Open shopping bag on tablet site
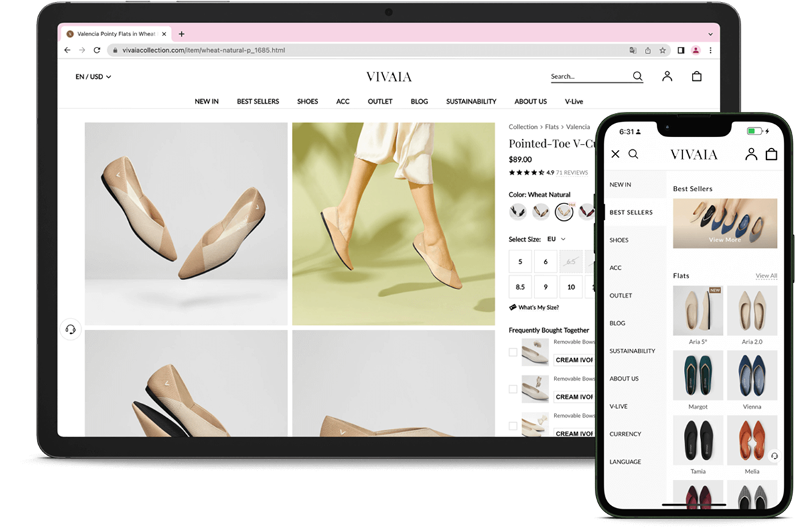The width and height of the screenshot is (801, 532). coord(697,76)
